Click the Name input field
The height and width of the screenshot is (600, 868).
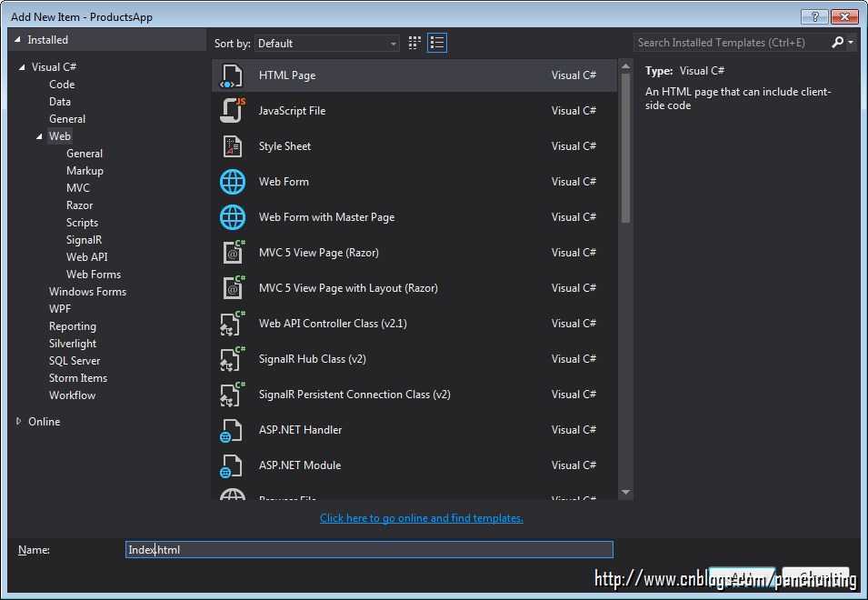point(369,550)
